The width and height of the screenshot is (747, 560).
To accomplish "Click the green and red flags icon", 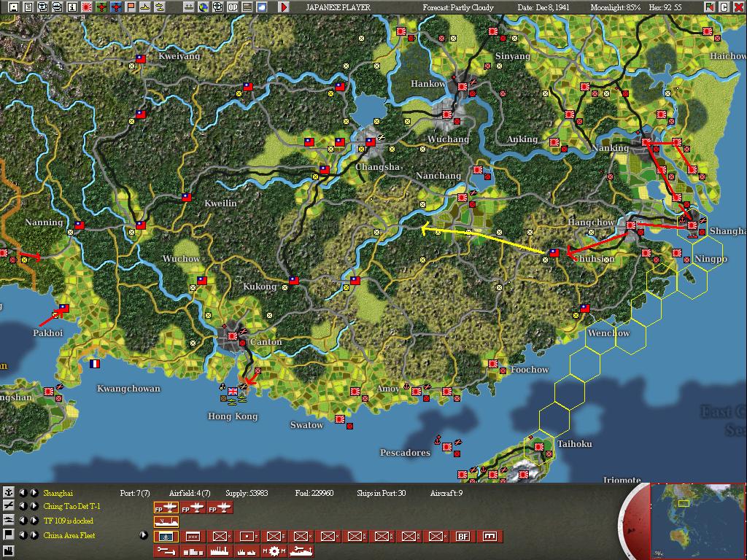I will pos(709,7).
